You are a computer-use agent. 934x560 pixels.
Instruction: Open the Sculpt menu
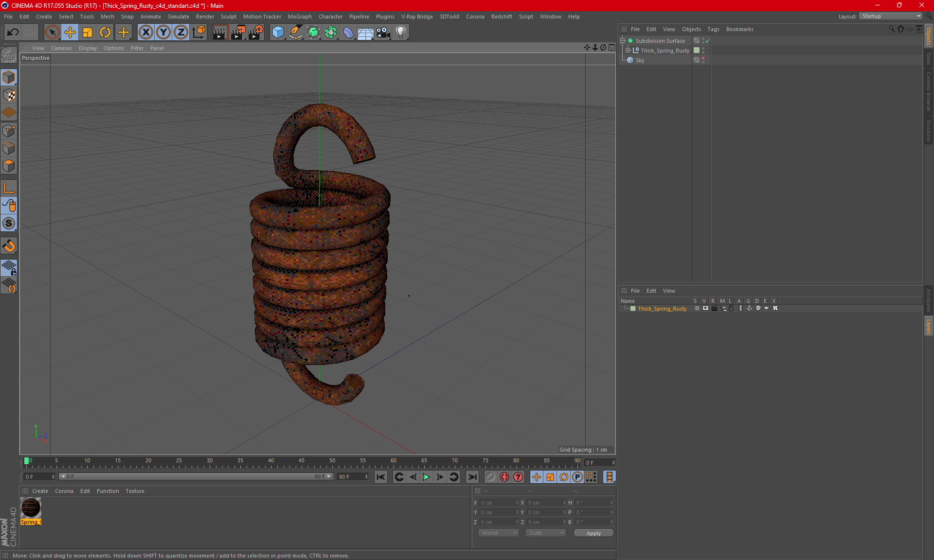coord(228,17)
